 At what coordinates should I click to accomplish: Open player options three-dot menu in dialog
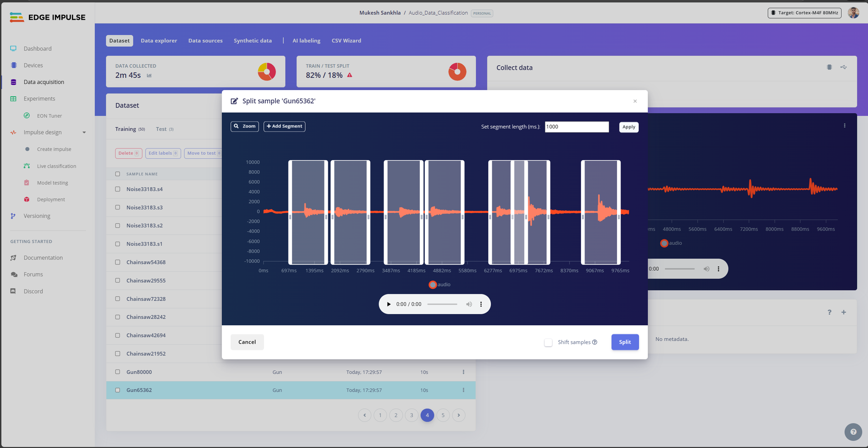[x=481, y=304]
